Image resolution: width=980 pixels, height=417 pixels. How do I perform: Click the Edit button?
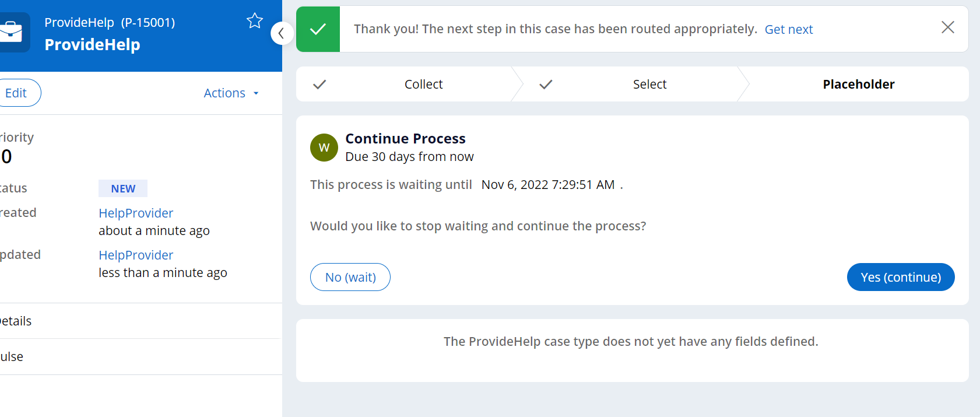point(16,93)
